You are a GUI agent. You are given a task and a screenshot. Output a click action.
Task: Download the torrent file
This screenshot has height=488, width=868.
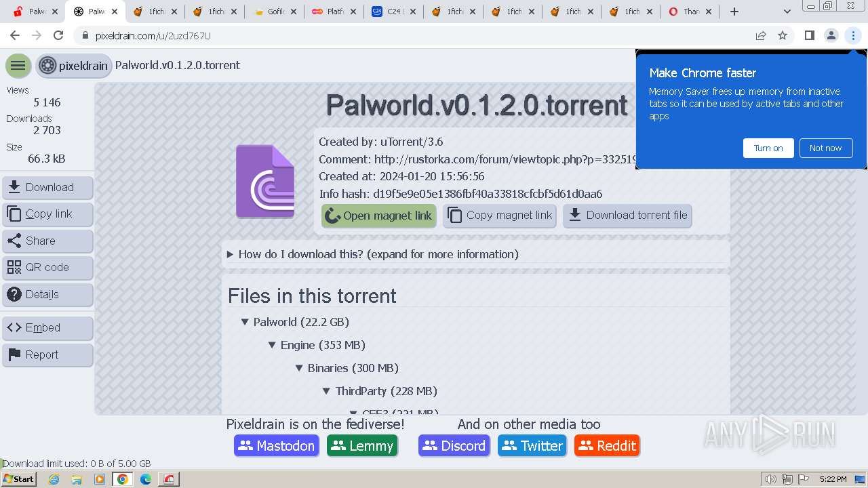click(627, 216)
